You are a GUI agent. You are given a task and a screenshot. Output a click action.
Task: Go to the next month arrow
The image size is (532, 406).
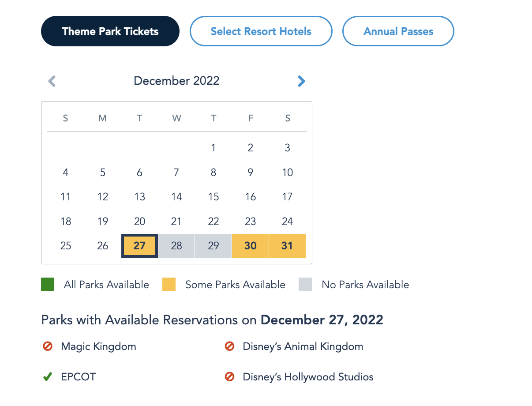[x=301, y=81]
